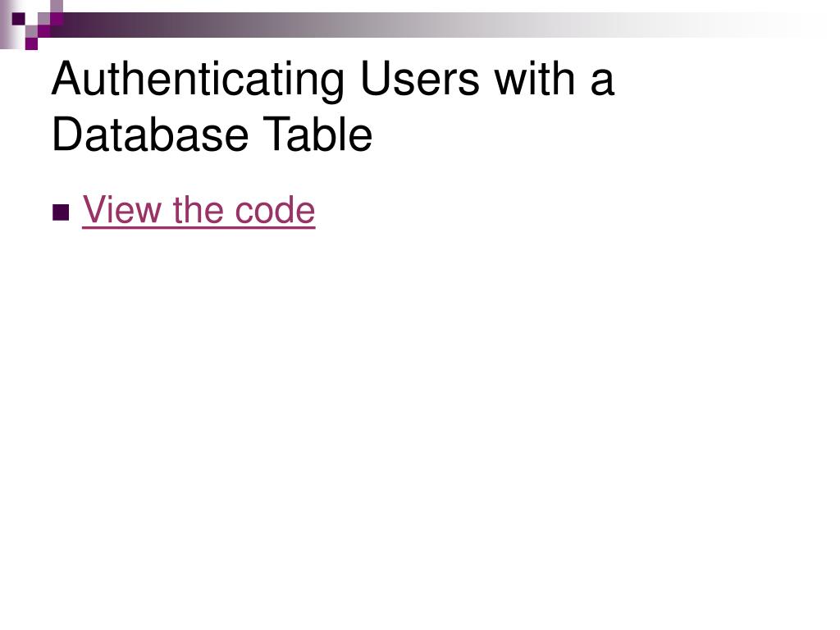
Task: Click the lowest purple square of corner decoration
Action: coord(31,43)
